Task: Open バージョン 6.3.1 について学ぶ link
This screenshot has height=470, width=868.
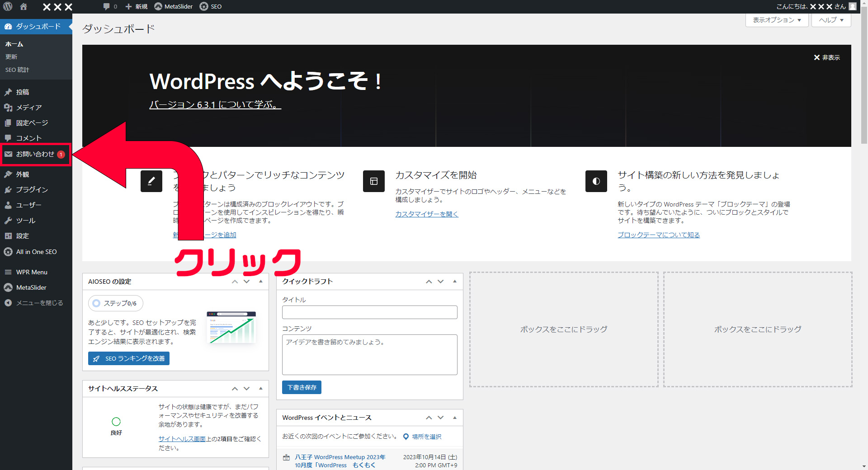Action: coord(215,104)
